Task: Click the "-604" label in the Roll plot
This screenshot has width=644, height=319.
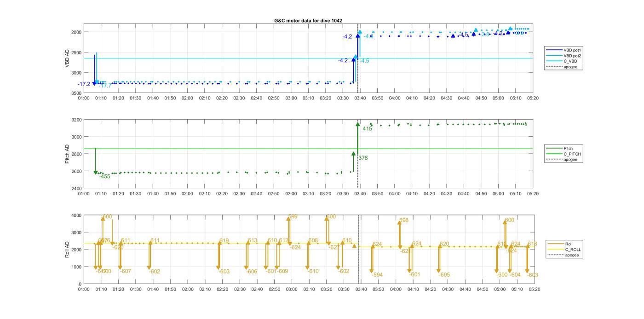Action: [x=515, y=275]
